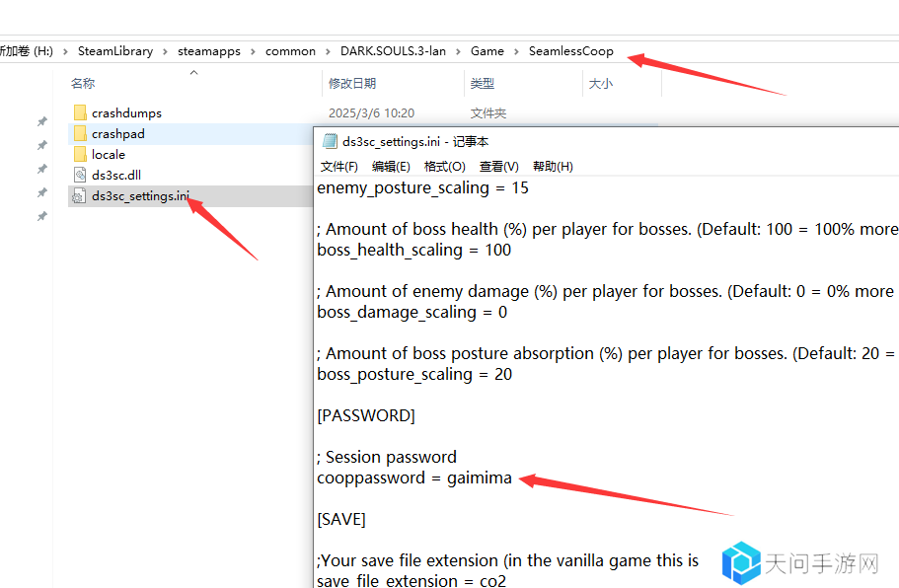The width and height of the screenshot is (899, 588).
Task: Open the 编辑(E) menu in Notepad
Action: [391, 167]
